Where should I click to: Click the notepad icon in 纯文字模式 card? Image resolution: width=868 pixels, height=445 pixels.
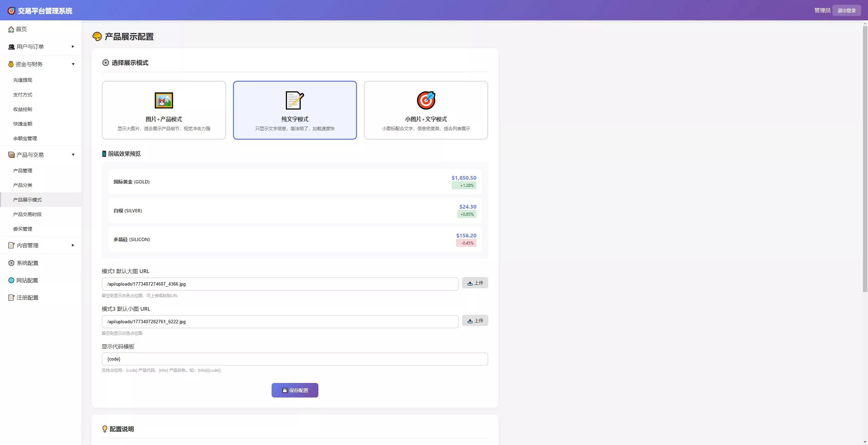coord(295,100)
